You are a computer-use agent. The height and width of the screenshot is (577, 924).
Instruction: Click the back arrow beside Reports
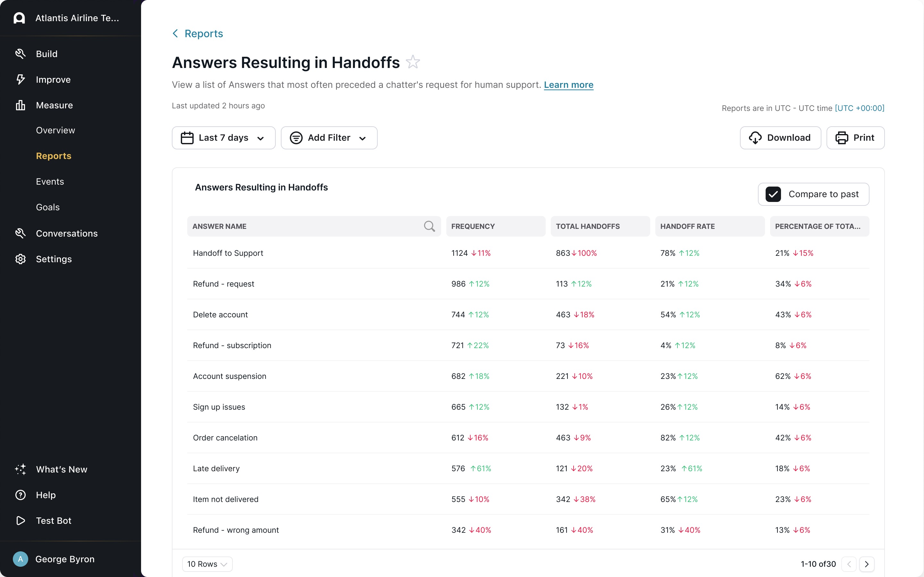pos(175,34)
